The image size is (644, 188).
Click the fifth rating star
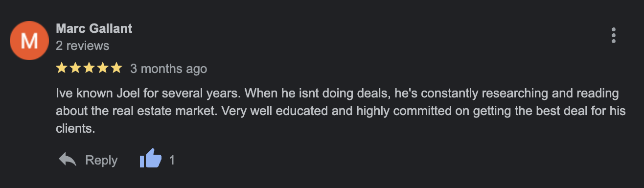116,69
